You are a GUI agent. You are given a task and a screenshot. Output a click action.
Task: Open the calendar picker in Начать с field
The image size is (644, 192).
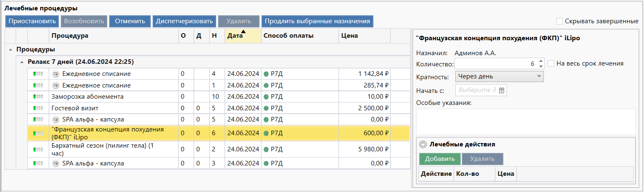(x=502, y=90)
